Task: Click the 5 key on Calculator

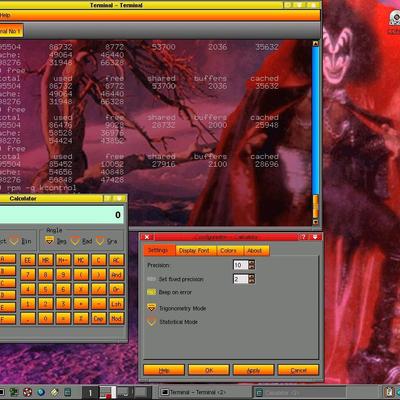Action: coord(45,289)
